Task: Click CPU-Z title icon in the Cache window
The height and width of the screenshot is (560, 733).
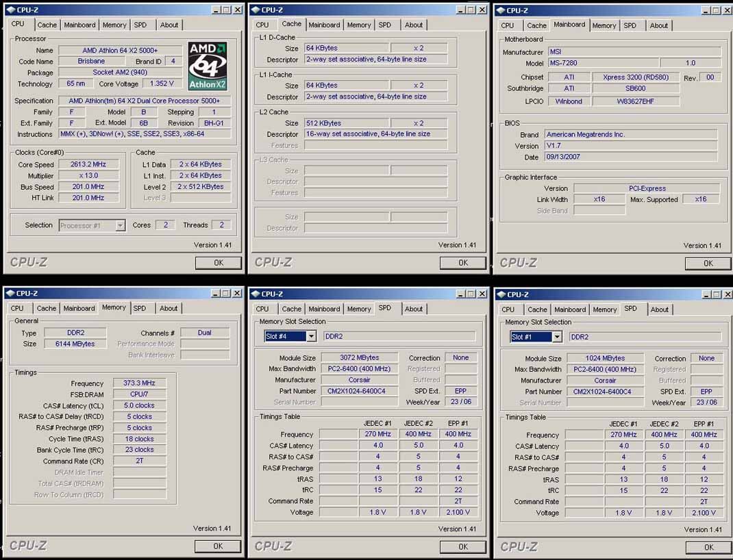Action: (256, 10)
